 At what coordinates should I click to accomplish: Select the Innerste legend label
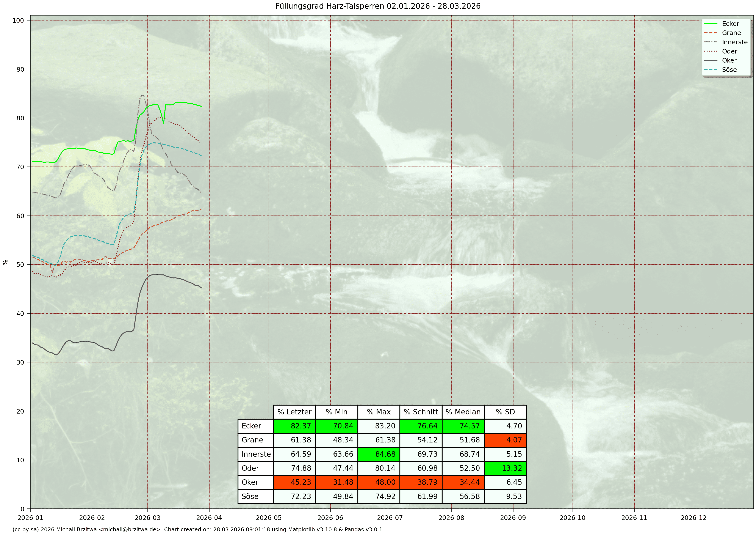point(735,42)
